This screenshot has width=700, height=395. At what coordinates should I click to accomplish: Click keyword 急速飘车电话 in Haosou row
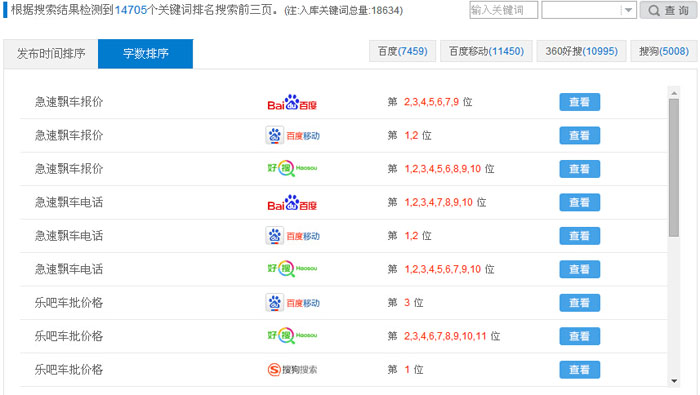click(69, 270)
